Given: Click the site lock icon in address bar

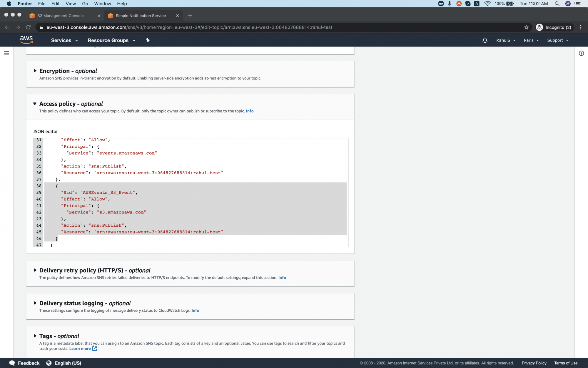Looking at the screenshot, I should (41, 27).
